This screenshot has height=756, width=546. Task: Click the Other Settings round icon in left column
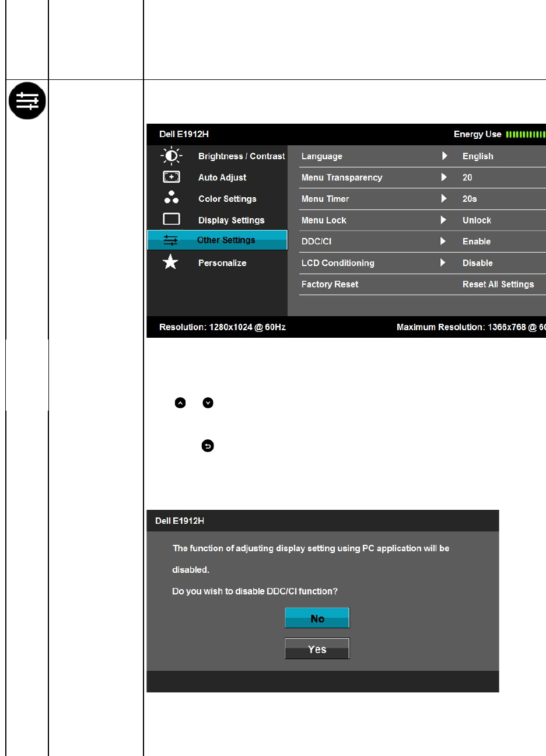(x=27, y=101)
